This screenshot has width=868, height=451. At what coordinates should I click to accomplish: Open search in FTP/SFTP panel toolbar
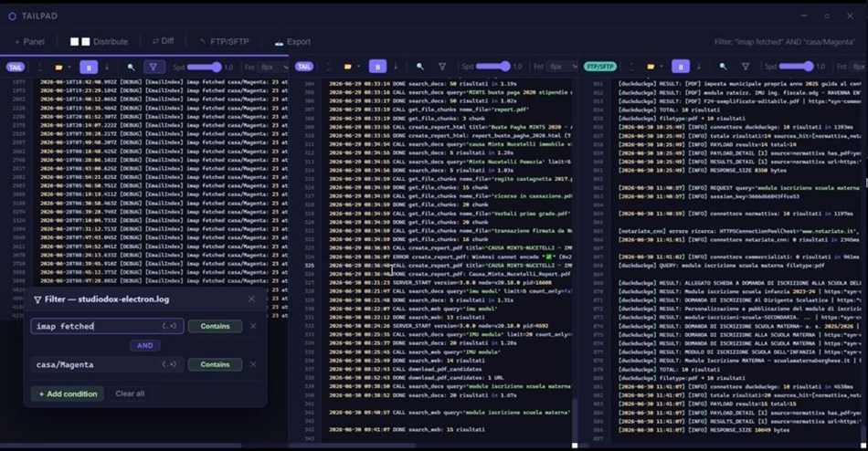pos(723,67)
